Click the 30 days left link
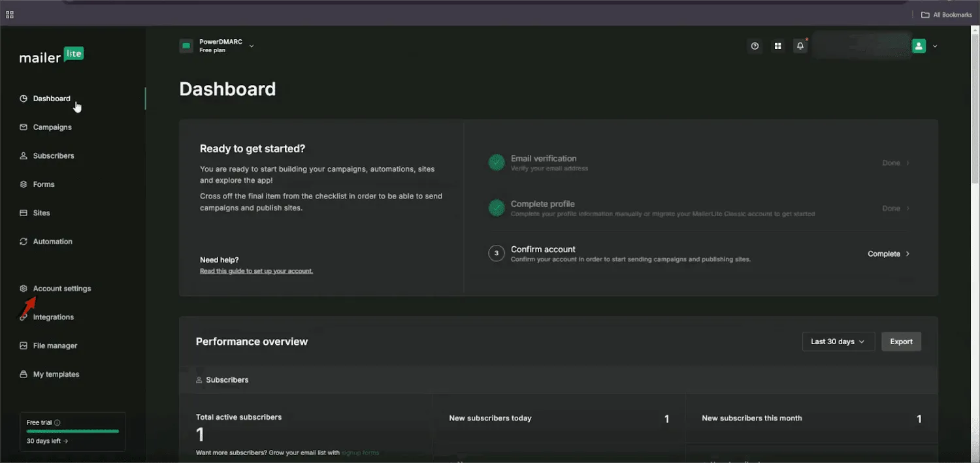Image resolution: width=980 pixels, height=463 pixels. 47,441
